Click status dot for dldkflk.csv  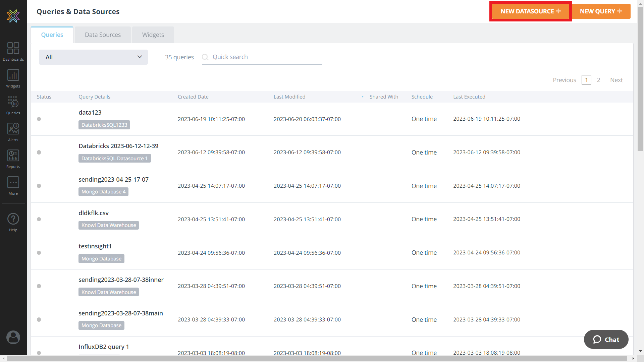tap(39, 219)
